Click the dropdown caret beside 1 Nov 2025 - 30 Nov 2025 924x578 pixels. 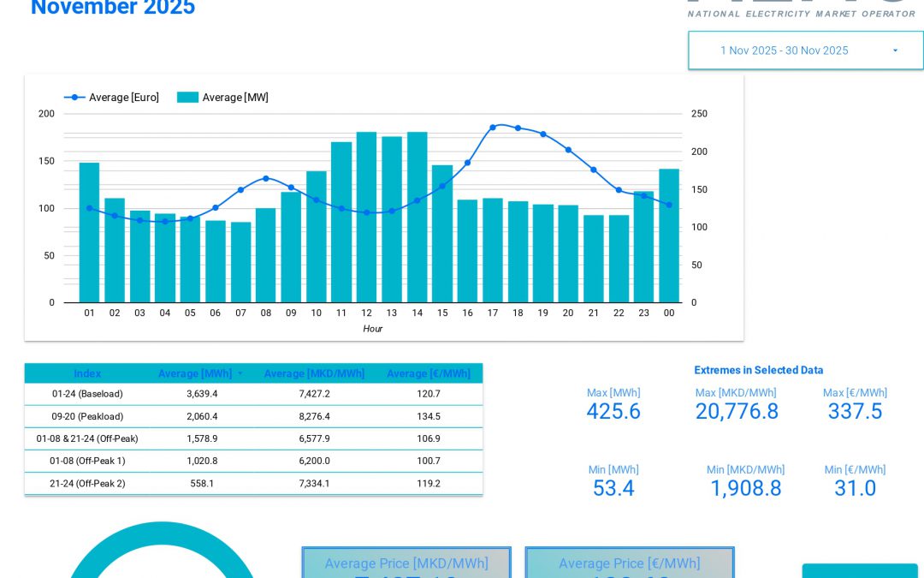(895, 50)
